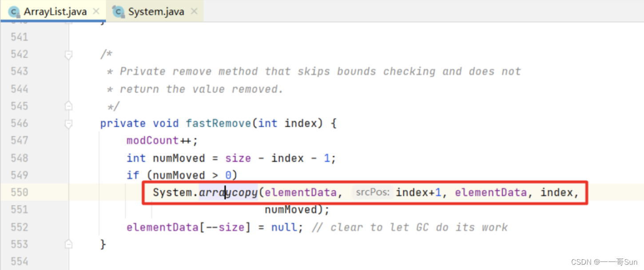The width and height of the screenshot is (644, 270).
Task: Click the fastRemove method name
Action: click(x=219, y=123)
